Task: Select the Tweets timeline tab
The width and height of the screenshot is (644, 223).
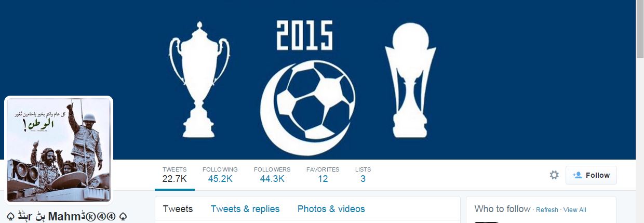Action: tap(178, 209)
